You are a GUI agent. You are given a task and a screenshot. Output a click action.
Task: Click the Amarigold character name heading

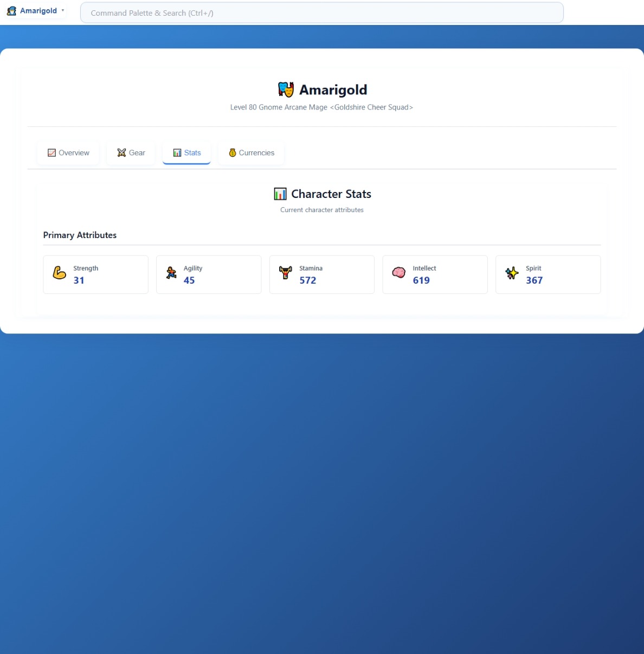click(x=333, y=90)
